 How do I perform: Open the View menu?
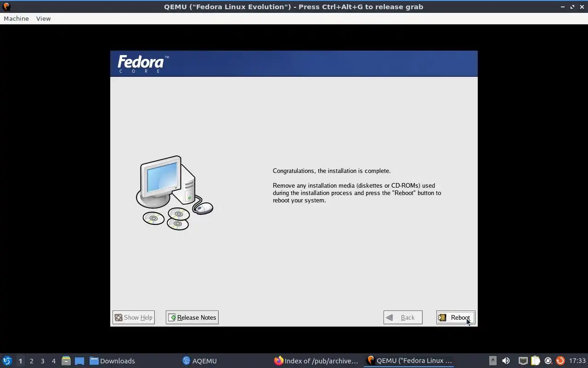point(43,18)
